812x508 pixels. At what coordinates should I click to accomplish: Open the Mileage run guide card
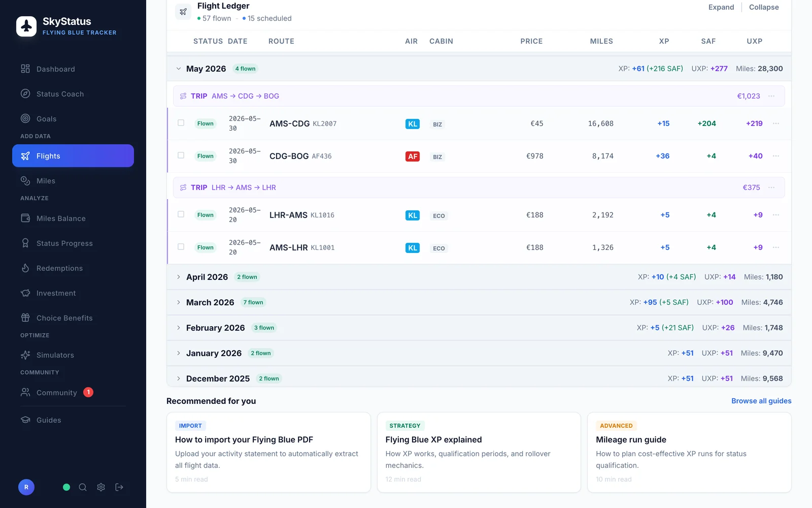tap(689, 452)
